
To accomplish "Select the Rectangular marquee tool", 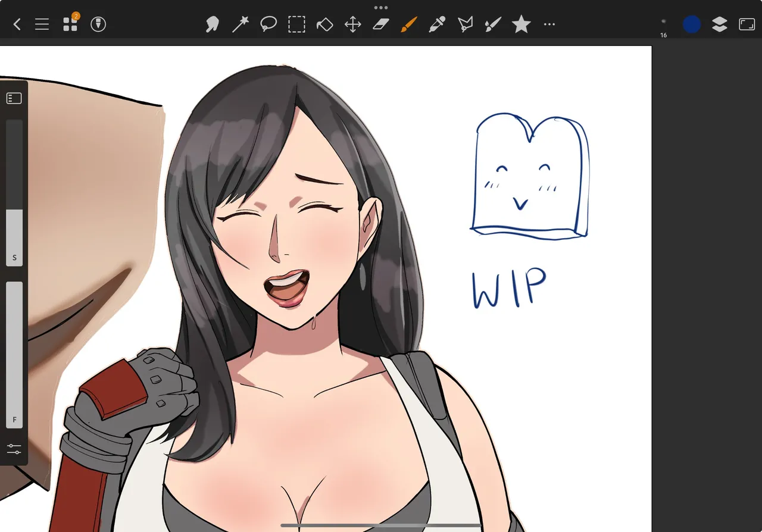I will point(296,24).
